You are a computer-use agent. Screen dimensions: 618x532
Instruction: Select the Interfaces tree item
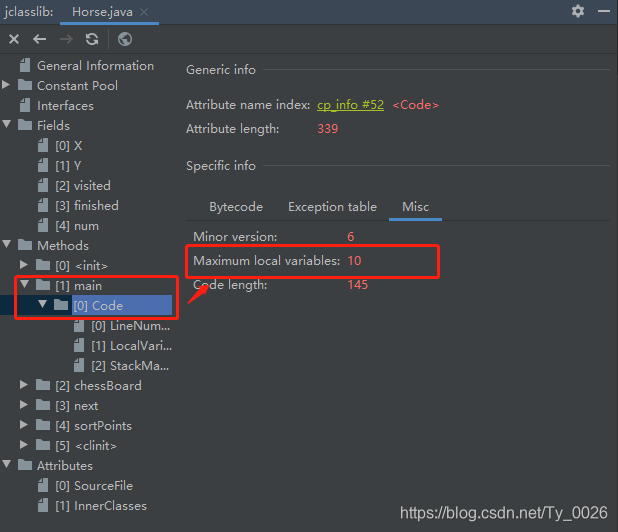65,106
